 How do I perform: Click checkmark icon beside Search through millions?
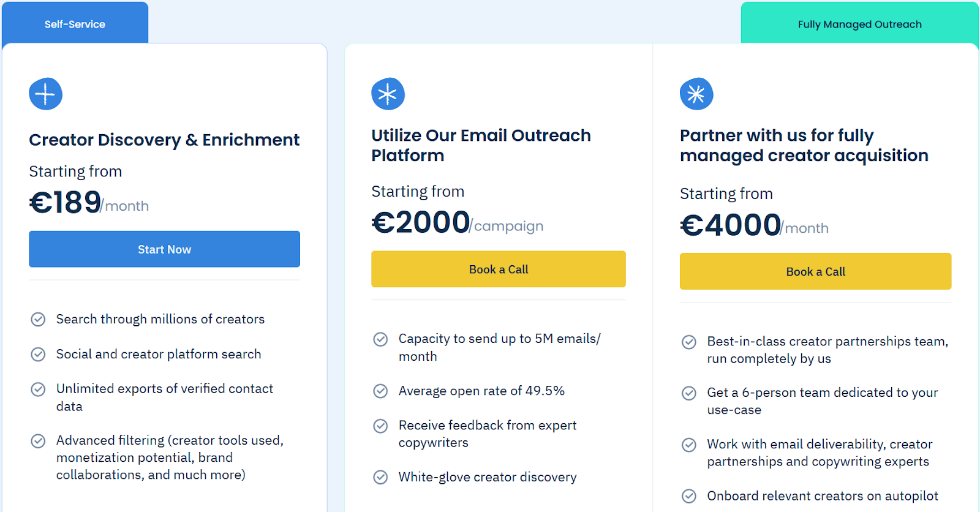38,319
